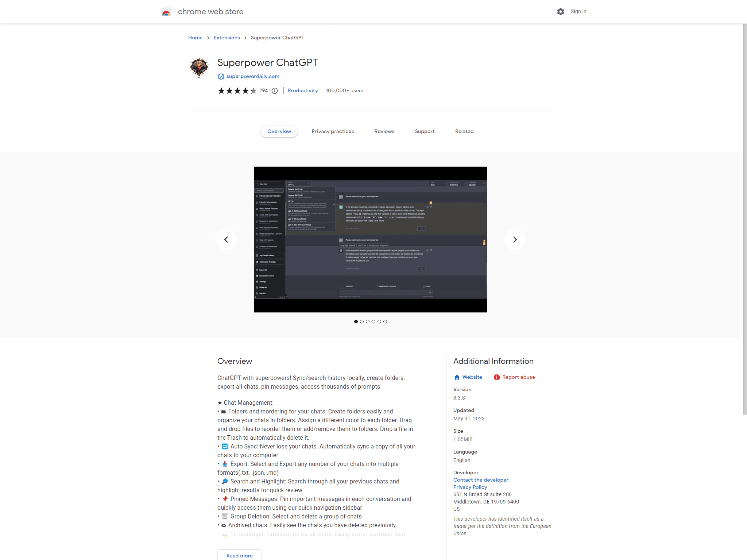Click the Superpower ChatGPT heading

point(268,63)
